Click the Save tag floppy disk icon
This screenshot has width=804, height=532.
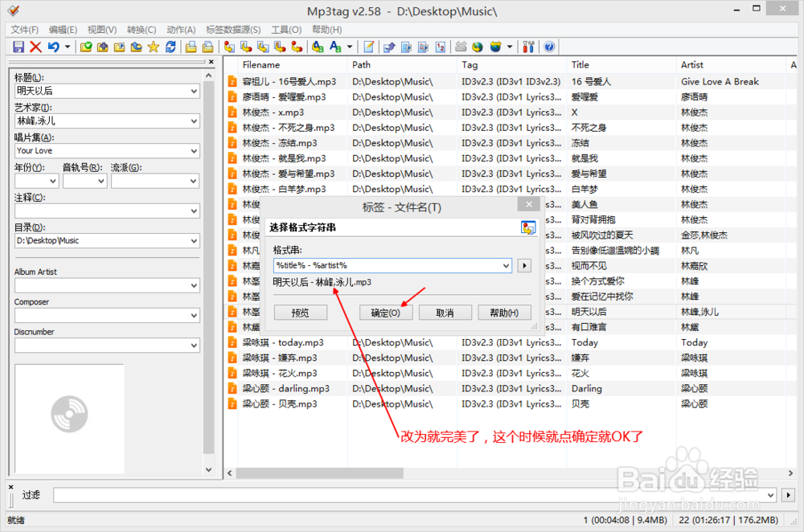18,47
